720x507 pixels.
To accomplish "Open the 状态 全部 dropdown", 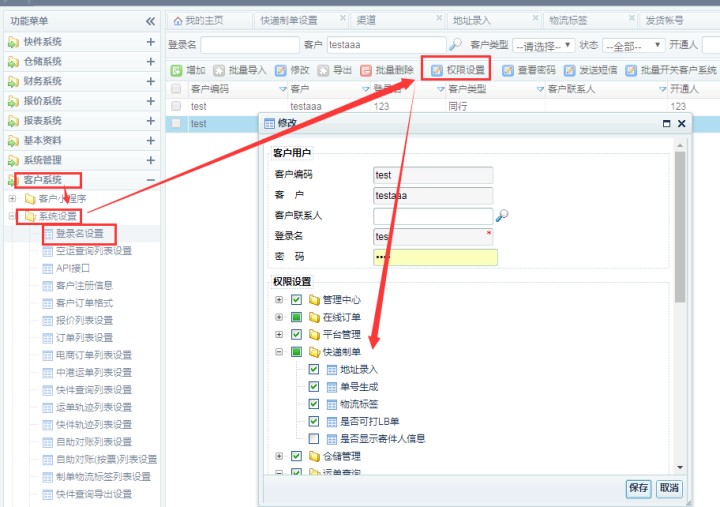I will [x=634, y=45].
